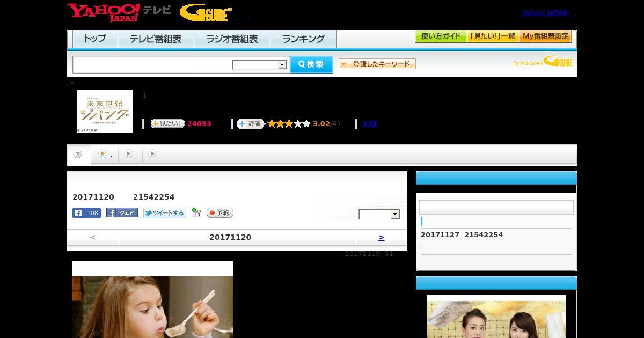Click the 3.02 rating score

pyautogui.click(x=321, y=124)
